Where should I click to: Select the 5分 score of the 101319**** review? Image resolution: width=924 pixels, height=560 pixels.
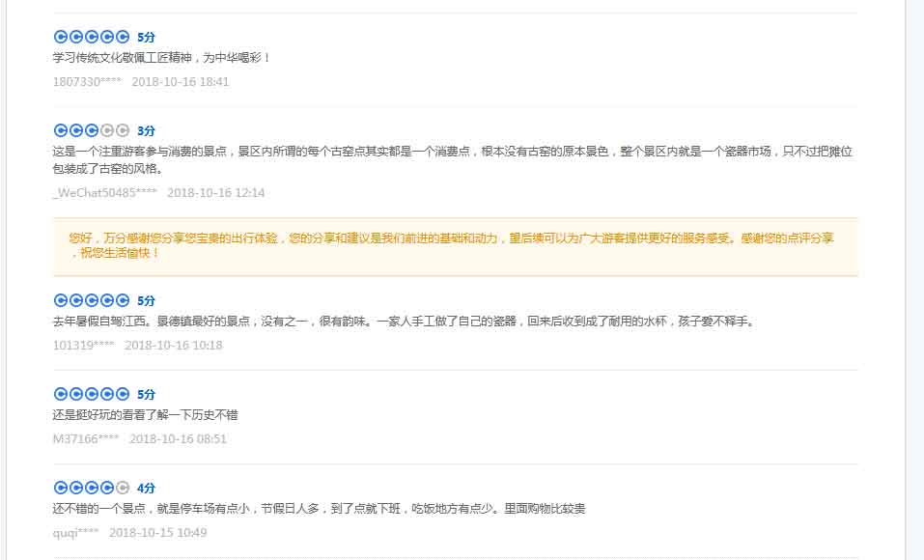point(146,300)
